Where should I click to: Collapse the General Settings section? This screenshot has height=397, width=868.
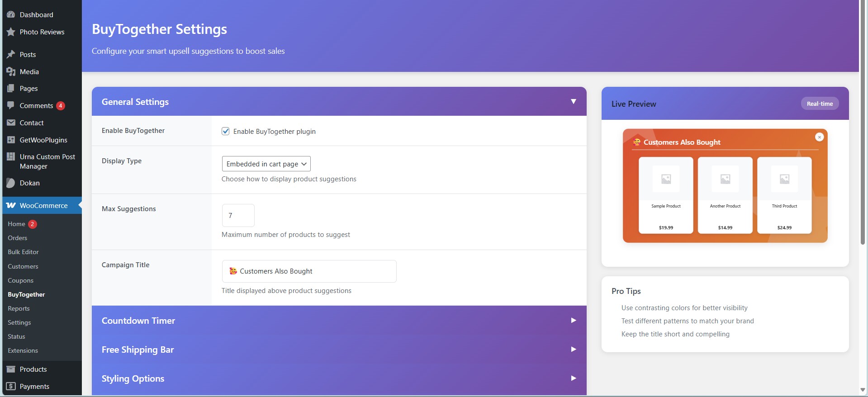coord(573,102)
